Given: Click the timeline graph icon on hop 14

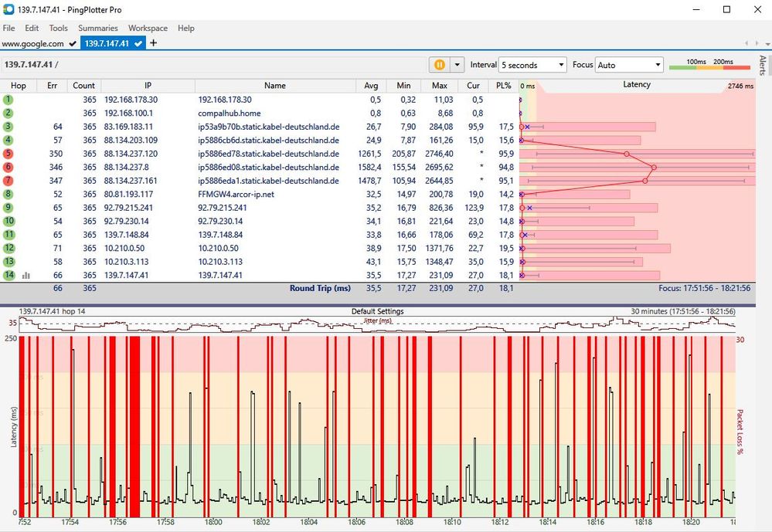Looking at the screenshot, I should tap(26, 275).
